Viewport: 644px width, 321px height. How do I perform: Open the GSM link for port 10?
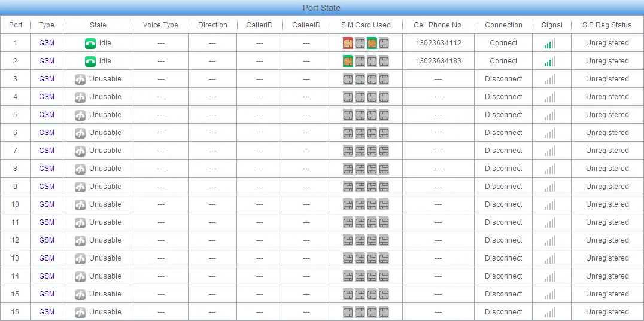[x=47, y=204]
